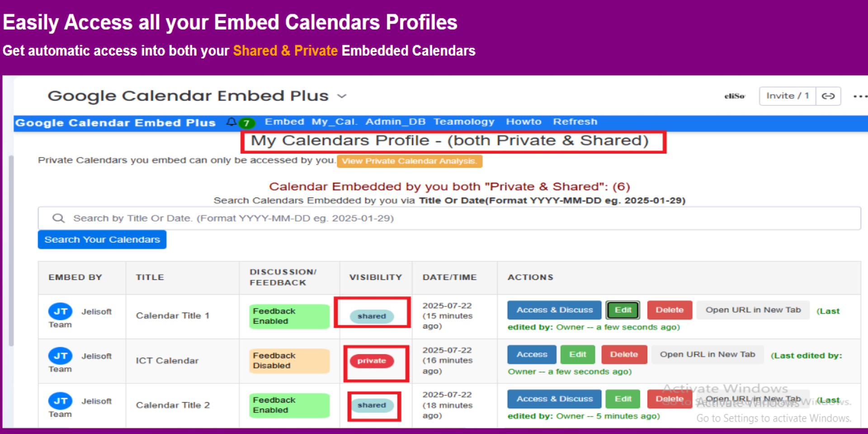This screenshot has width=868, height=434.
Task: Click JT avatar in Calendar Title 1 row
Action: [x=61, y=311]
